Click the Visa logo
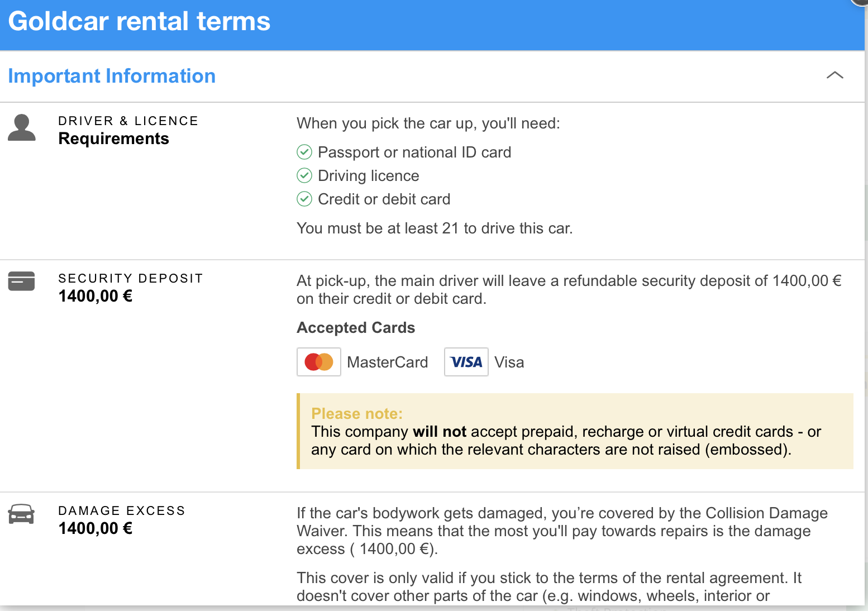The width and height of the screenshot is (868, 611). [x=466, y=362]
